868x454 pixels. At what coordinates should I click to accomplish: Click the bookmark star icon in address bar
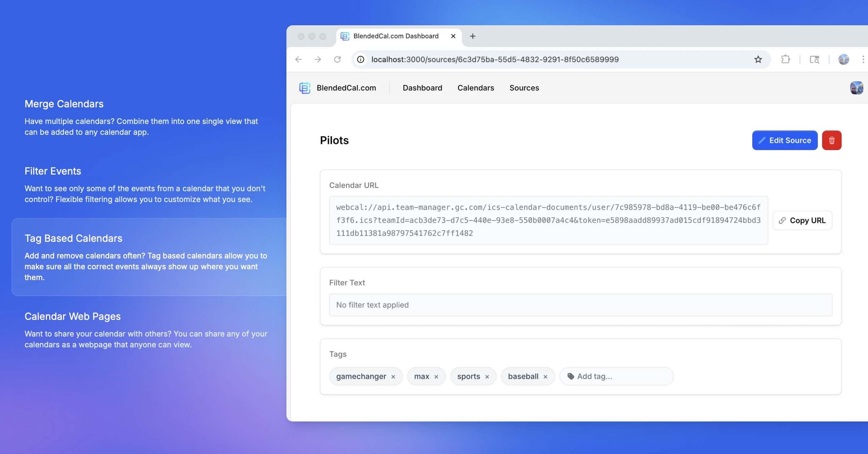[x=758, y=59]
